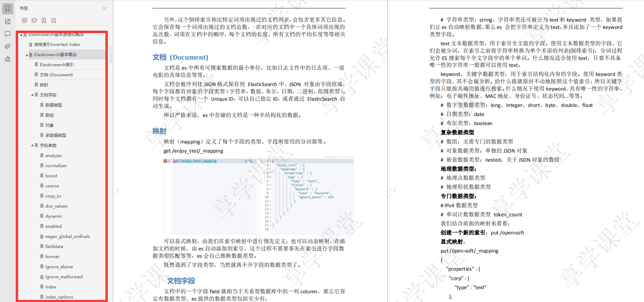Open the attachments paperclip panel icon

coord(8,46)
